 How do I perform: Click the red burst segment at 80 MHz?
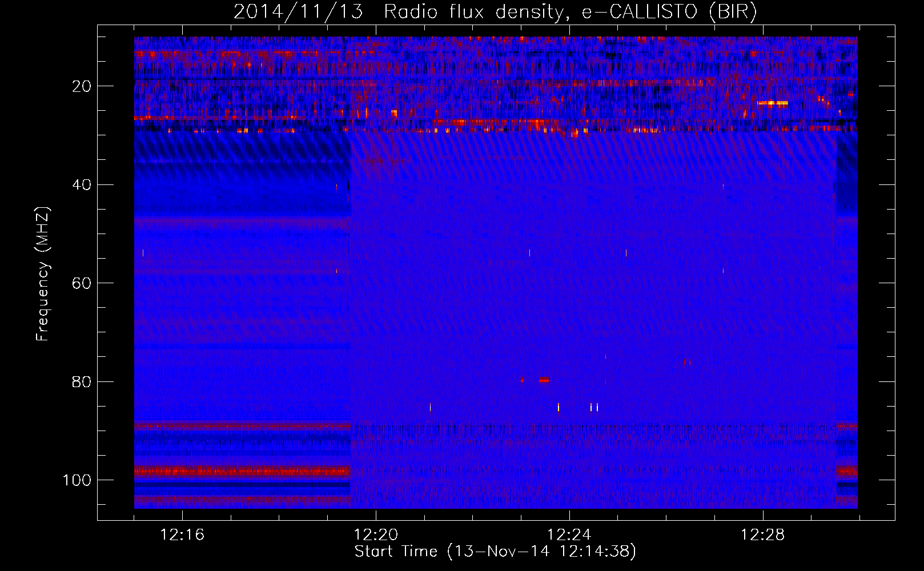[x=544, y=380]
